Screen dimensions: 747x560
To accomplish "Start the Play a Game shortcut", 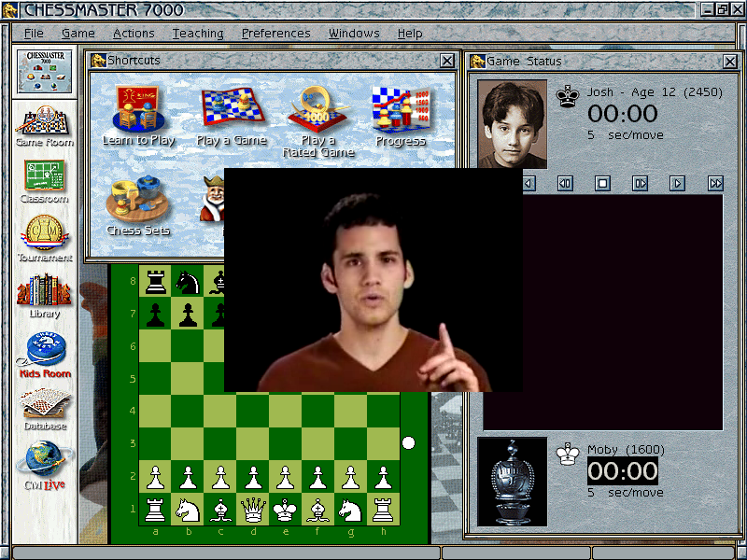I will pyautogui.click(x=232, y=116).
